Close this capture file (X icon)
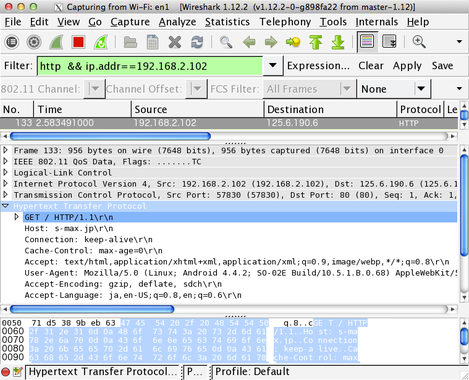Screen dimensions: 469x380 (x=175, y=42)
